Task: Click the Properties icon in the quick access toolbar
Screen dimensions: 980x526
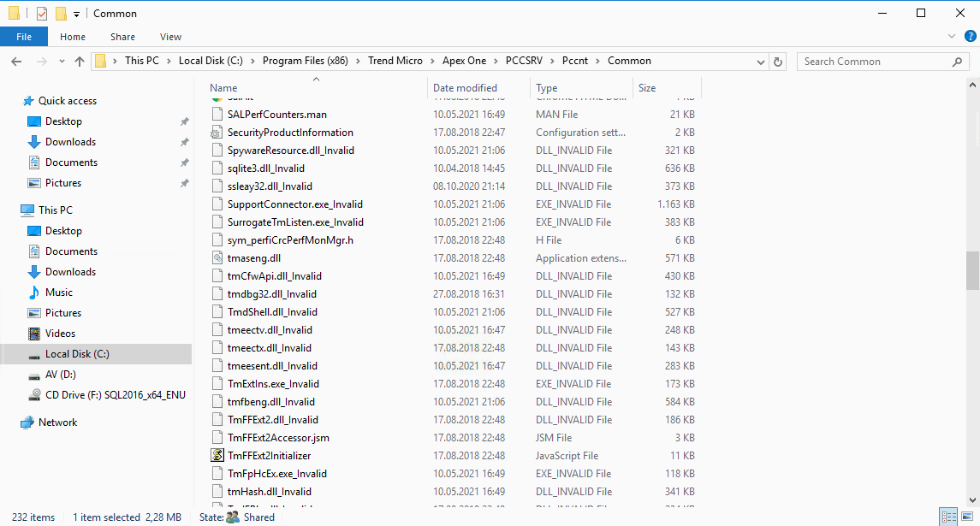Action: pyautogui.click(x=42, y=14)
